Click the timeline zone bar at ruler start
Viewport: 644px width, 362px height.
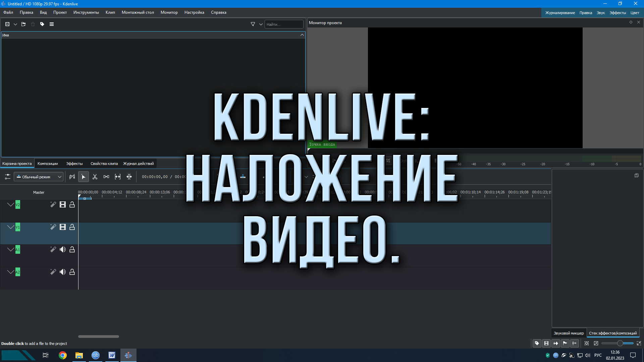tap(85, 198)
